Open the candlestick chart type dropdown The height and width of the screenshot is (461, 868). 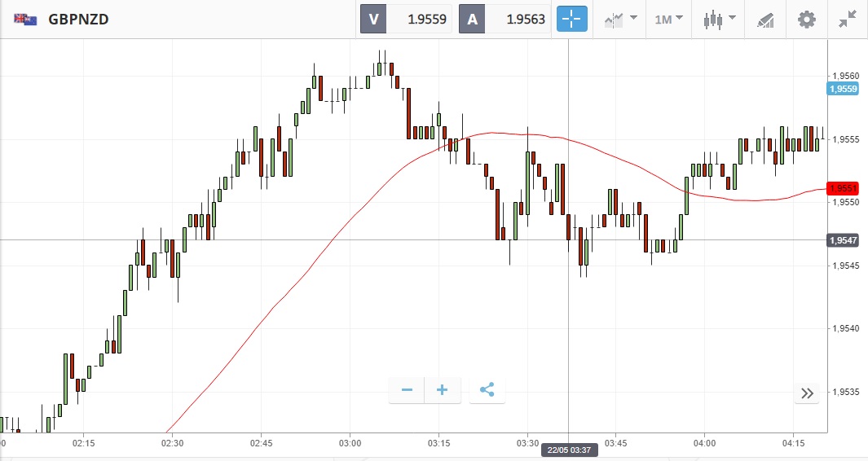[720, 19]
